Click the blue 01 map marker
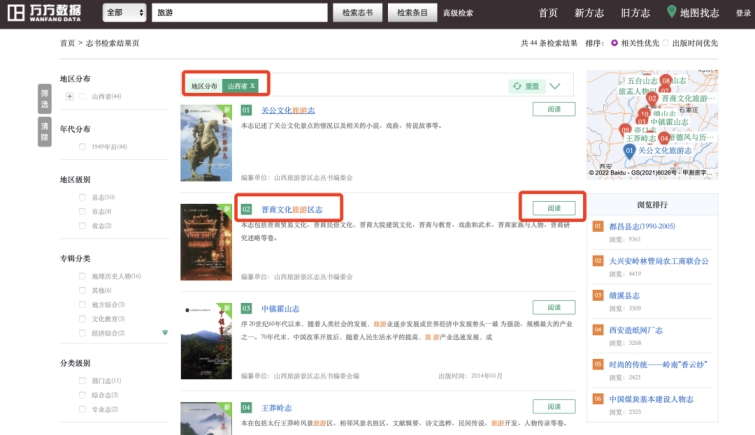 point(629,150)
